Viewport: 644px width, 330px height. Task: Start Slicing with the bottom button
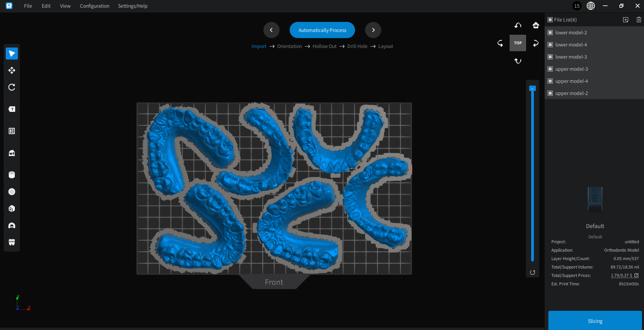coord(595,321)
